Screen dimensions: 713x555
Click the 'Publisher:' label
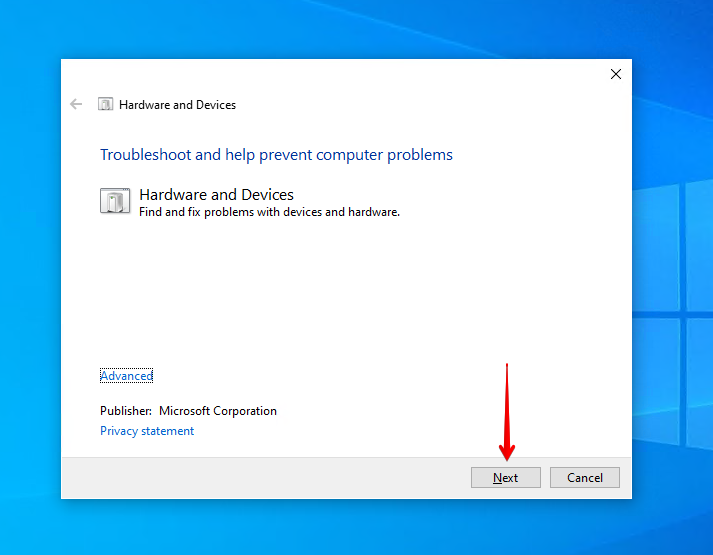pyautogui.click(x=126, y=411)
